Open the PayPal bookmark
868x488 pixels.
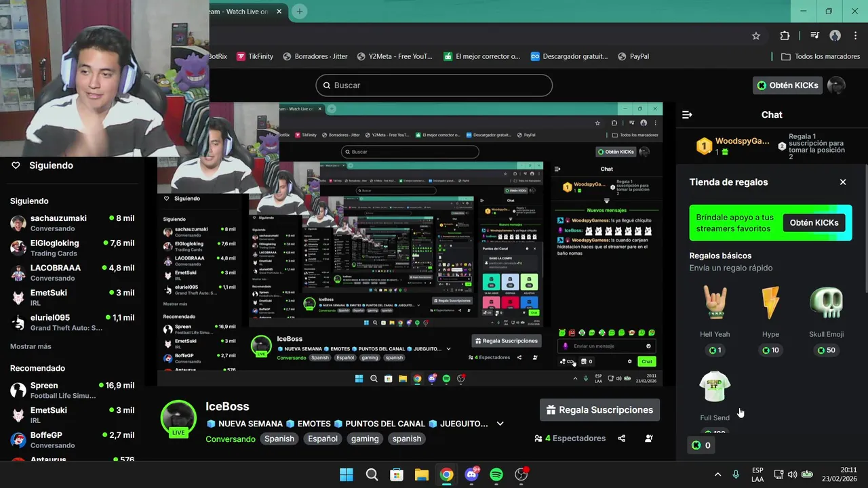[633, 56]
